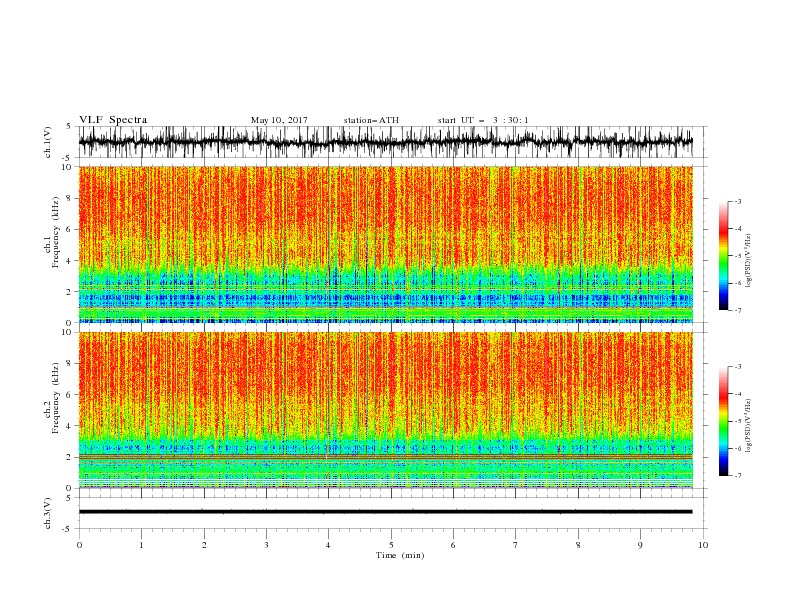Click the log(PSD) label beside ch.2 colorbar

point(749,426)
